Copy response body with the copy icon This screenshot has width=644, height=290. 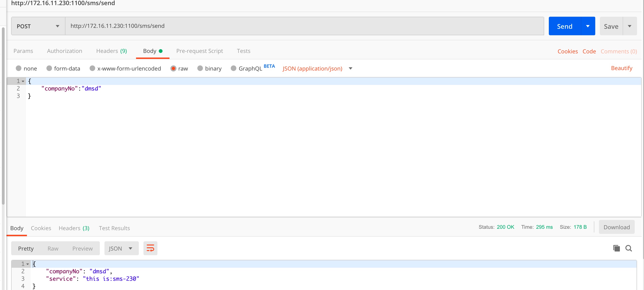pos(616,248)
